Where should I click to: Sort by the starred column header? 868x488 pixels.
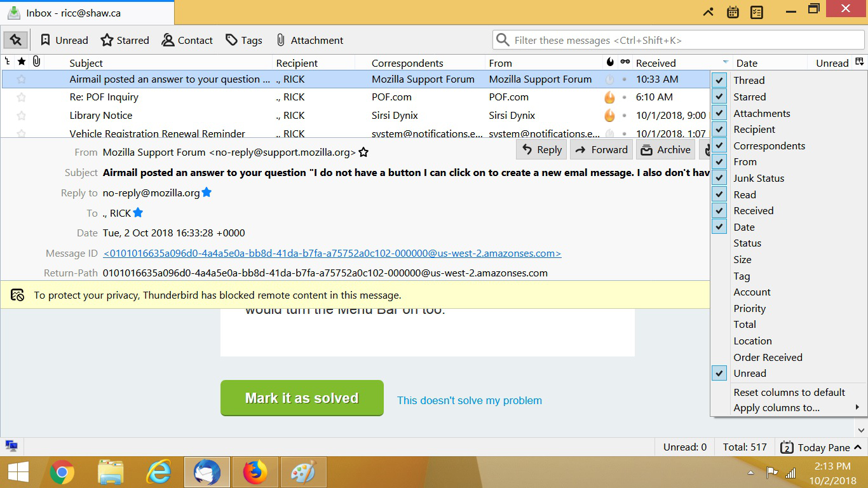point(22,62)
